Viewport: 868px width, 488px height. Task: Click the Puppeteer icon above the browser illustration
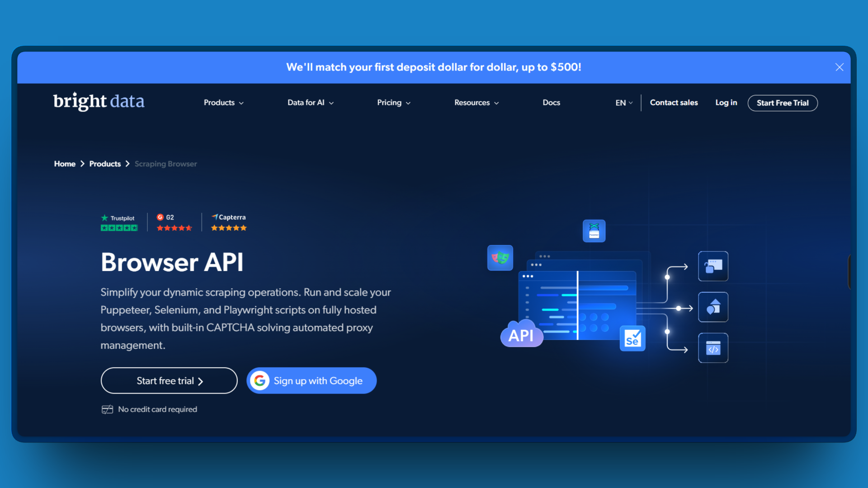[594, 230]
